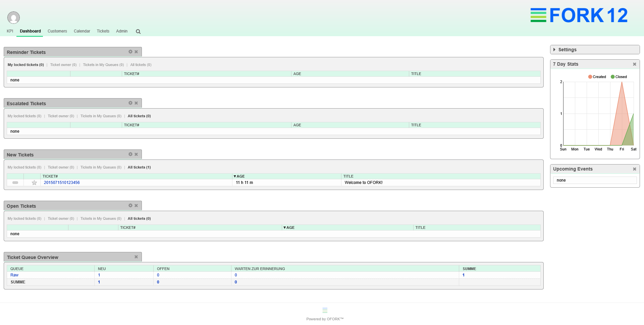Select the Ticket owner filter in New Tickets
This screenshot has width=644, height=325.
61,167
